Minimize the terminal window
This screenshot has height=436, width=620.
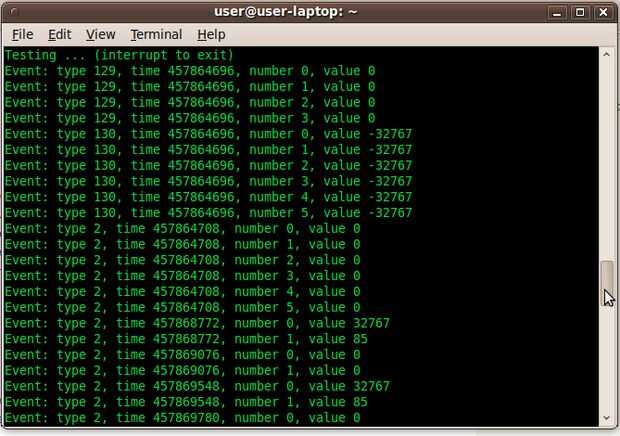click(557, 13)
